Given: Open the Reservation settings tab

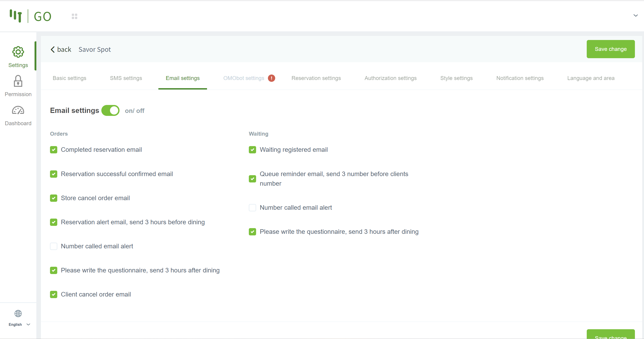Looking at the screenshot, I should pyautogui.click(x=316, y=78).
